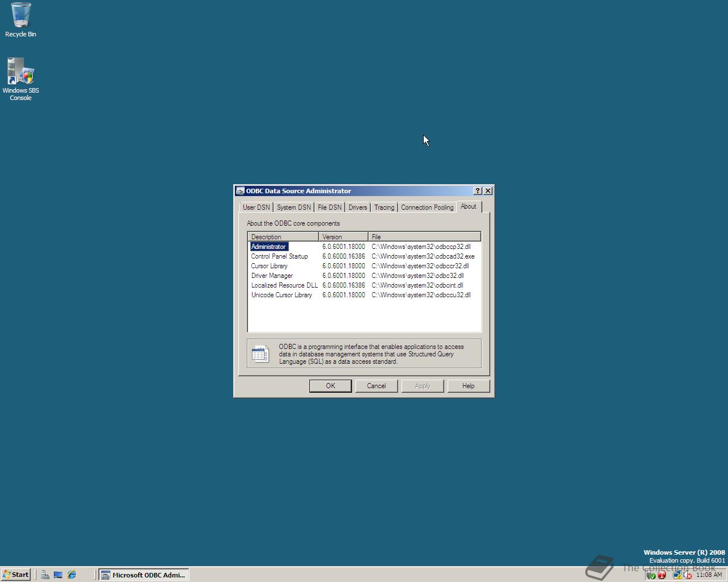The height and width of the screenshot is (582, 728).
Task: Click the OK button
Action: (x=330, y=386)
